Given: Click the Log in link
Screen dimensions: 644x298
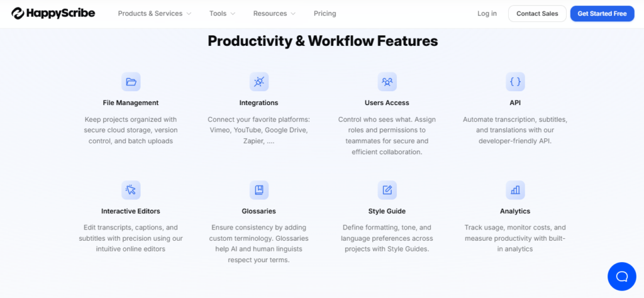Looking at the screenshot, I should tap(487, 13).
